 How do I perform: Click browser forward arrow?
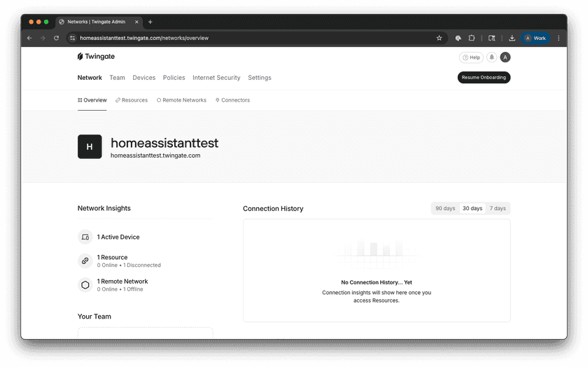click(43, 38)
